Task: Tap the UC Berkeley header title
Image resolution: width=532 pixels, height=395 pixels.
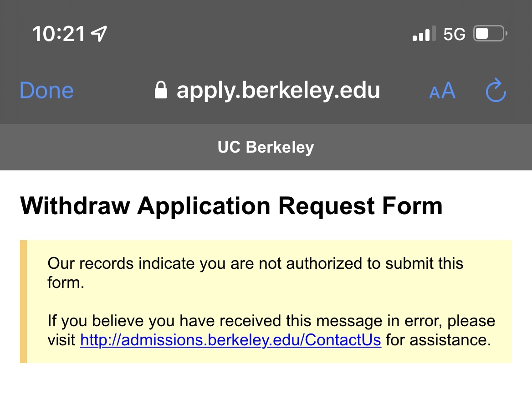Action: coord(266,147)
